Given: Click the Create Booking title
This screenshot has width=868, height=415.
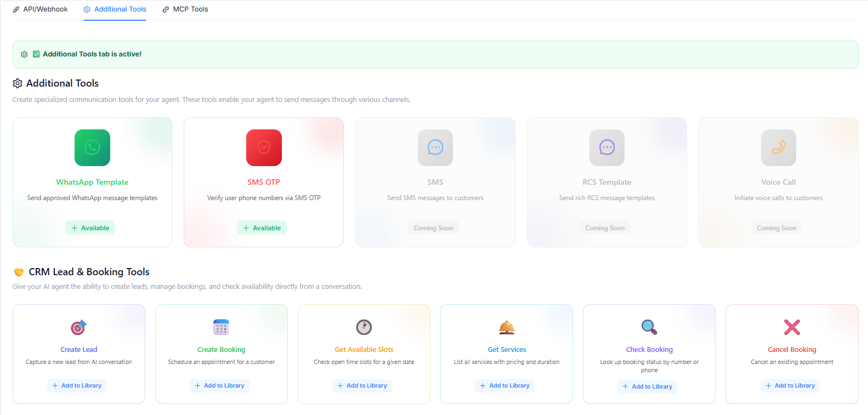Looking at the screenshot, I should point(222,350).
